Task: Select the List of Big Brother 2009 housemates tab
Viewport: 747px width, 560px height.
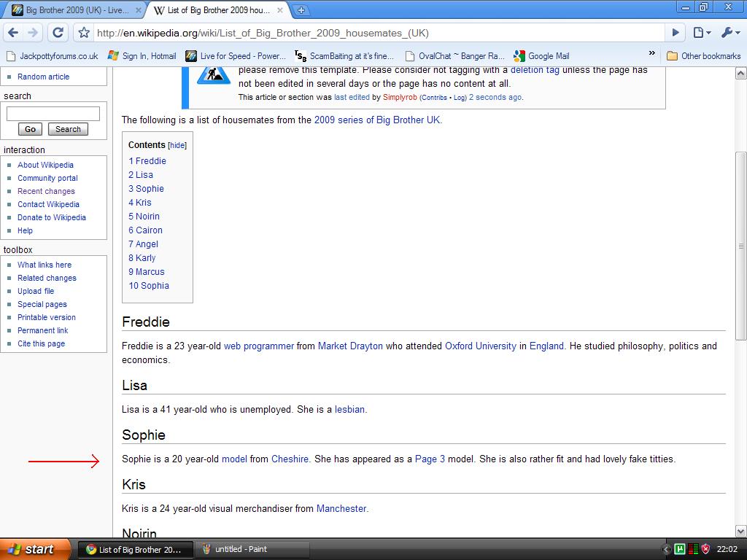Action: (218, 10)
